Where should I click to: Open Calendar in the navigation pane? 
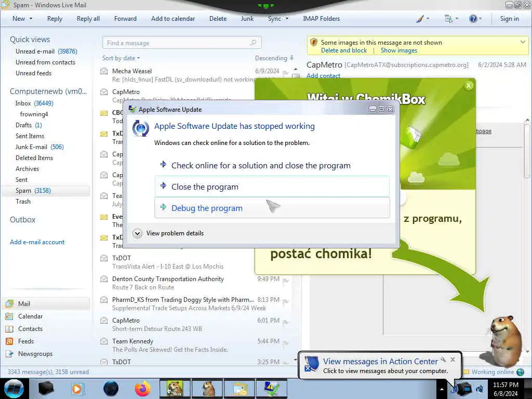30,316
